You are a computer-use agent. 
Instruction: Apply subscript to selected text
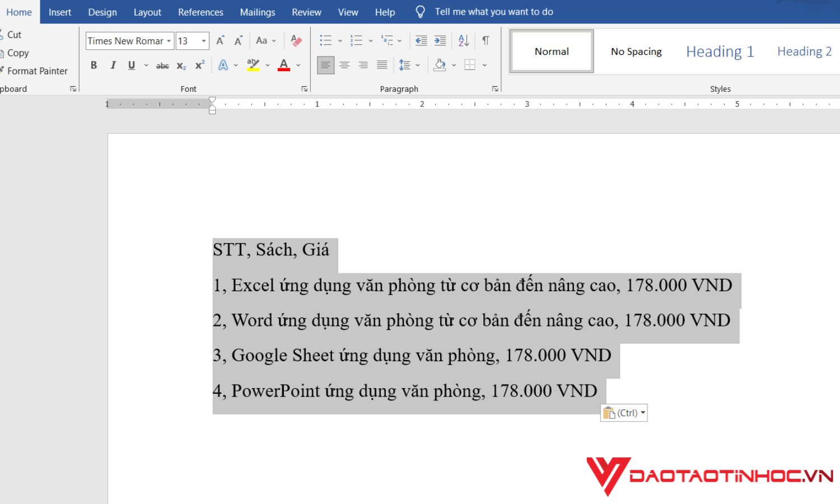point(180,66)
